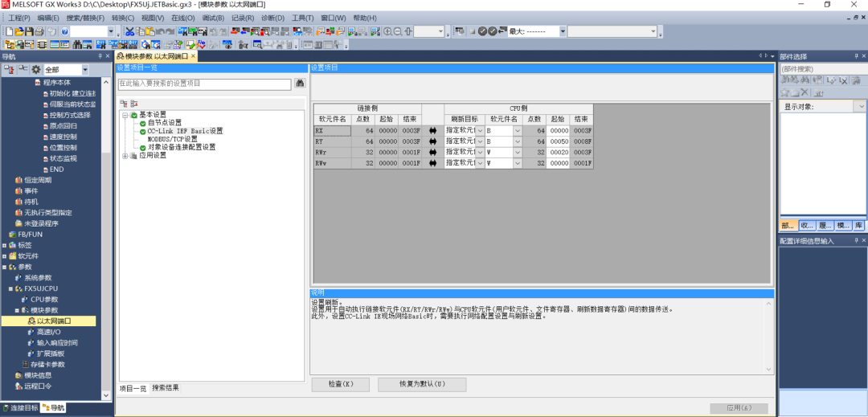Click the settings item search field
This screenshot has height=417, width=868.
pos(205,84)
